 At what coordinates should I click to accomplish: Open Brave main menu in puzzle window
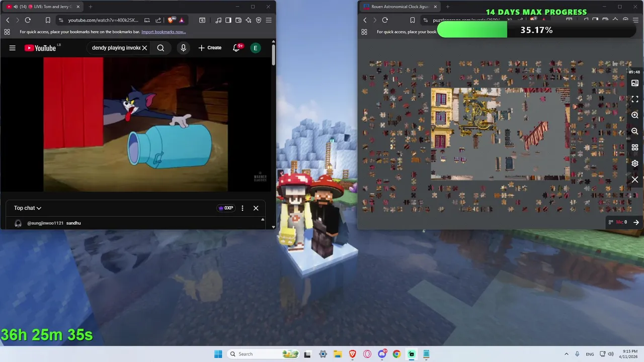tap(635, 20)
